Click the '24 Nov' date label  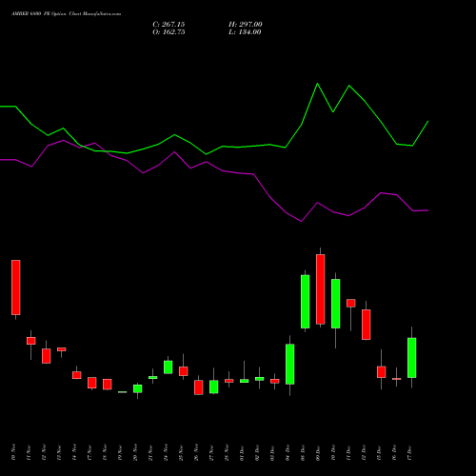coord(166,452)
